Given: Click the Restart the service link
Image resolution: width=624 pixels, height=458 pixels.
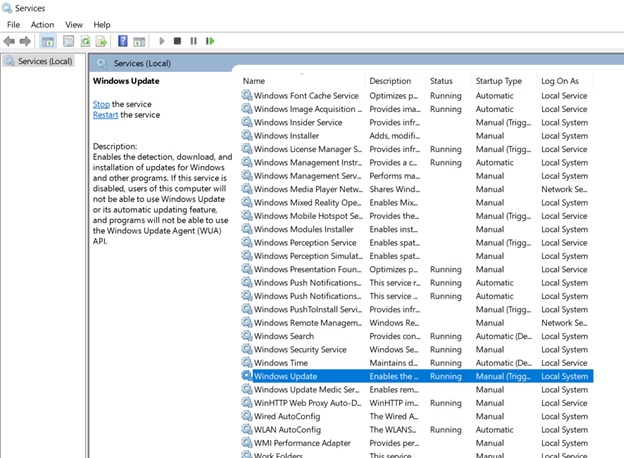Looking at the screenshot, I should tap(105, 115).
